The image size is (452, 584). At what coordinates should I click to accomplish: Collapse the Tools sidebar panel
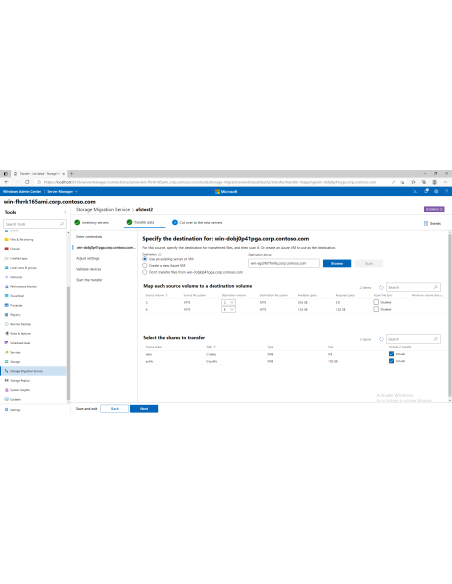[65, 212]
